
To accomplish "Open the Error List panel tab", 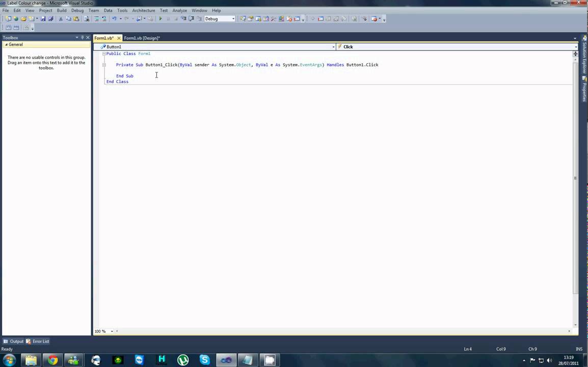I will tap(38, 342).
